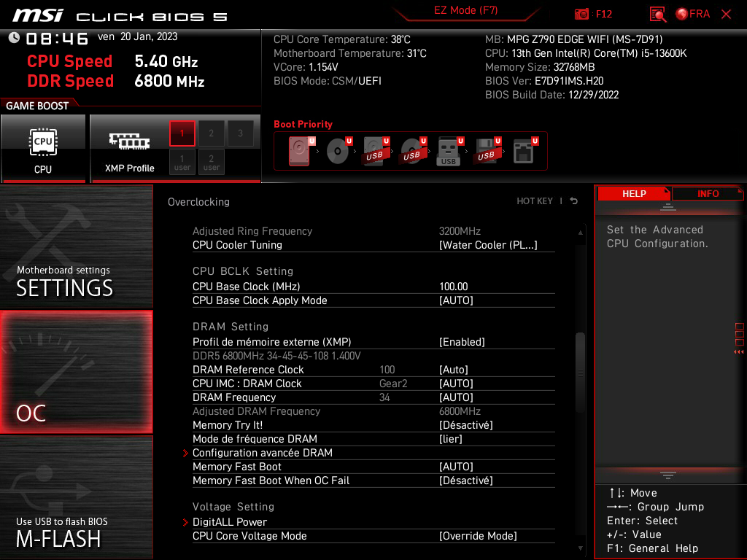Open the OC overclocking section

click(76, 372)
